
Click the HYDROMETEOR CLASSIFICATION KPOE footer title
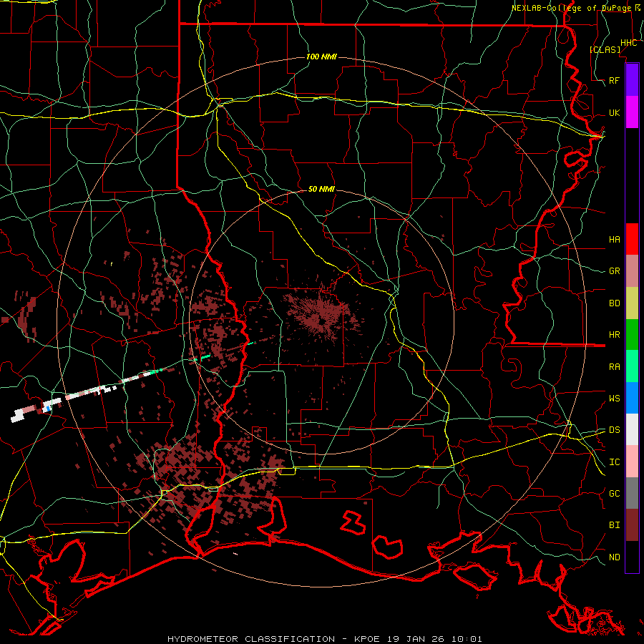pos(324,639)
